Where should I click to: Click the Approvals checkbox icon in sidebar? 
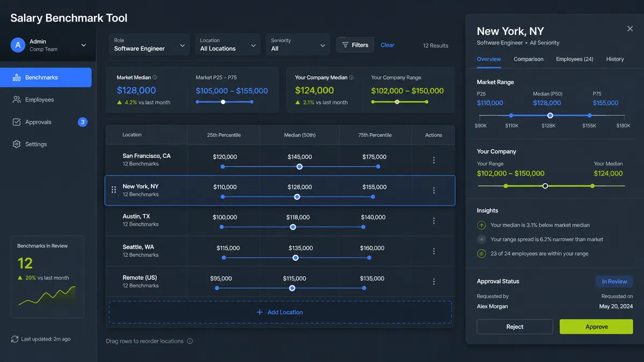tap(16, 122)
